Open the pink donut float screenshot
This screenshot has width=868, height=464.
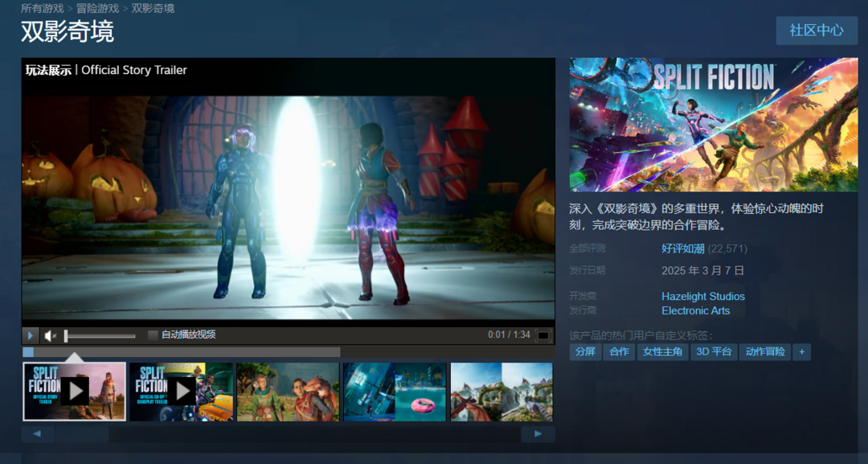pyautogui.click(x=395, y=392)
